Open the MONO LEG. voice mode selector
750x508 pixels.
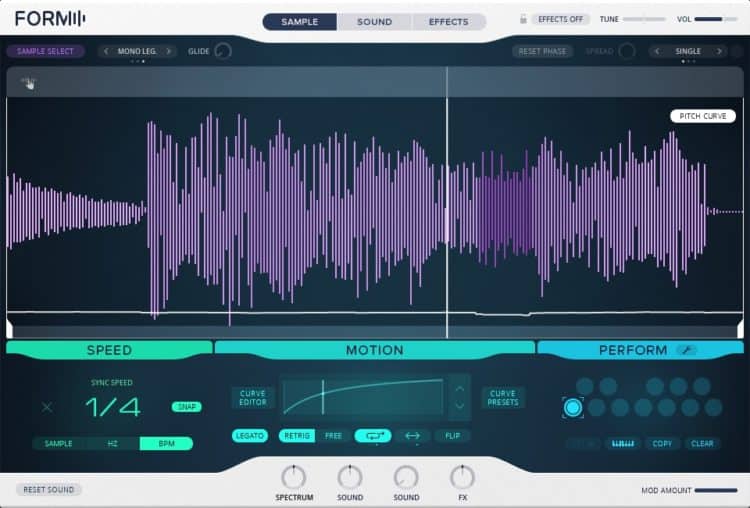pos(137,51)
